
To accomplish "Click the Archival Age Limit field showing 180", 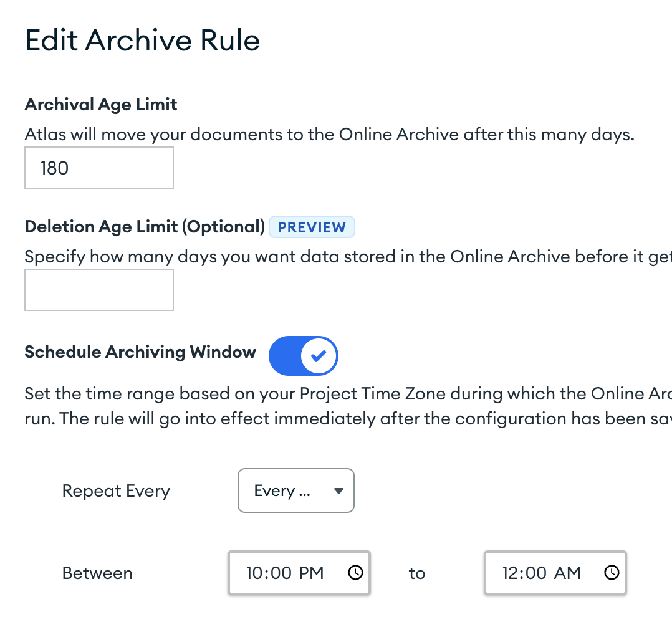I will point(99,168).
